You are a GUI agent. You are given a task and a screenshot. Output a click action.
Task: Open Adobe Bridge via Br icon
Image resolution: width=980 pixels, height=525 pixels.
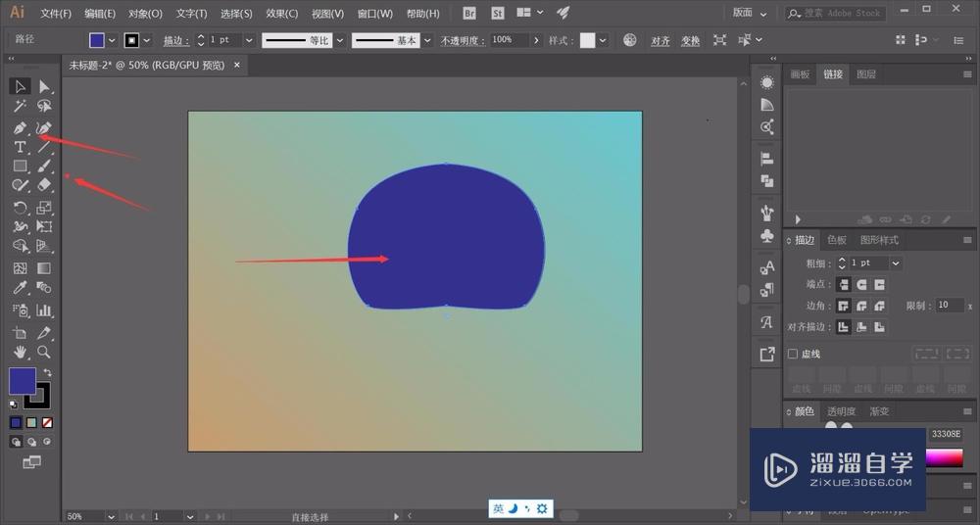tap(469, 13)
